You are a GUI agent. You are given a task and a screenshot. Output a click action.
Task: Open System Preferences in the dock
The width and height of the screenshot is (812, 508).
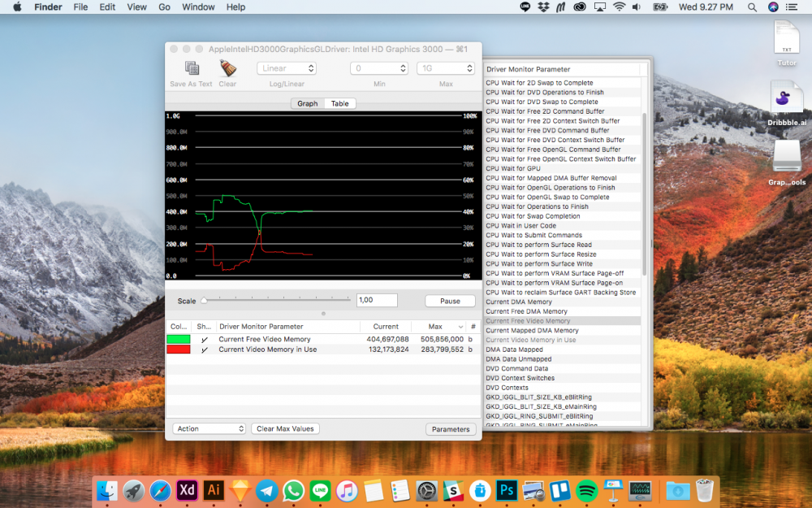(427, 490)
